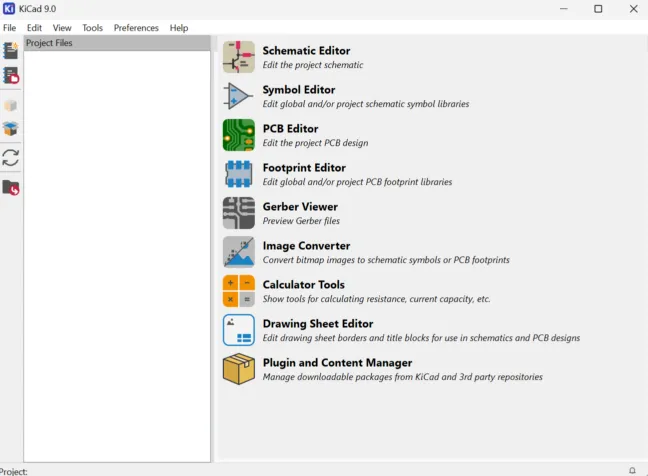The width and height of the screenshot is (648, 476).
Task: Launch the Symbol Editor icon
Action: pos(238,96)
